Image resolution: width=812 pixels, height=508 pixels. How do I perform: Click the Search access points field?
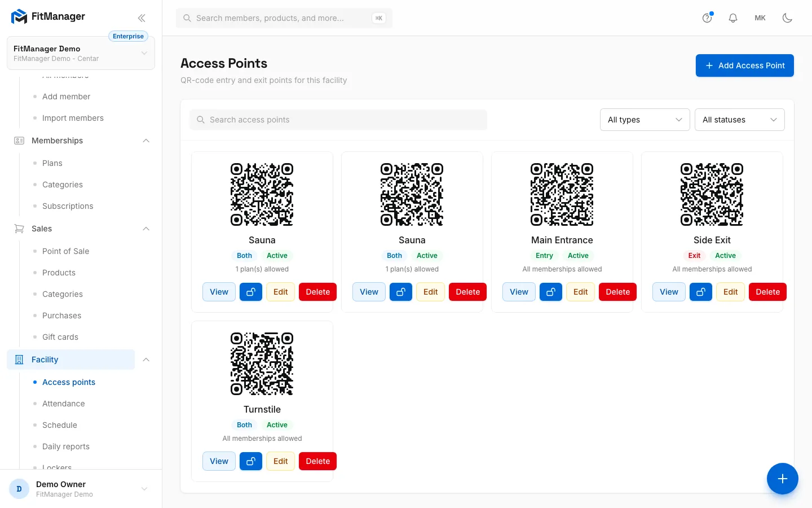[x=338, y=120]
